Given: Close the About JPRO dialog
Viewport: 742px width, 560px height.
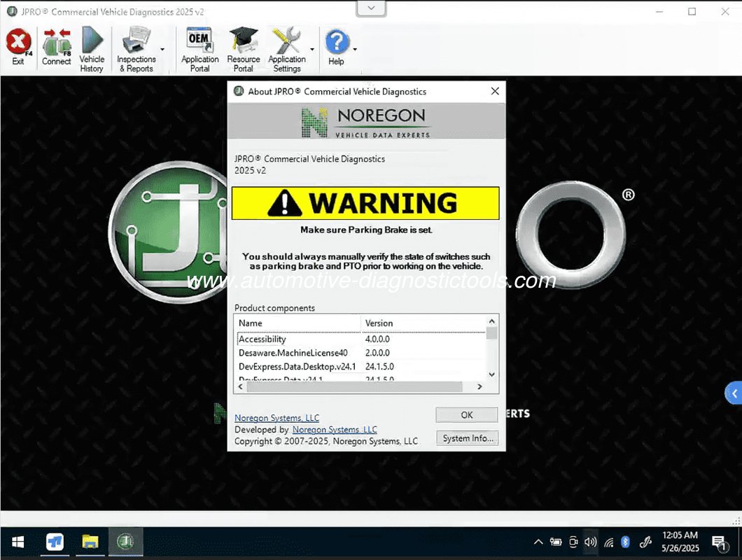Looking at the screenshot, I should [495, 92].
